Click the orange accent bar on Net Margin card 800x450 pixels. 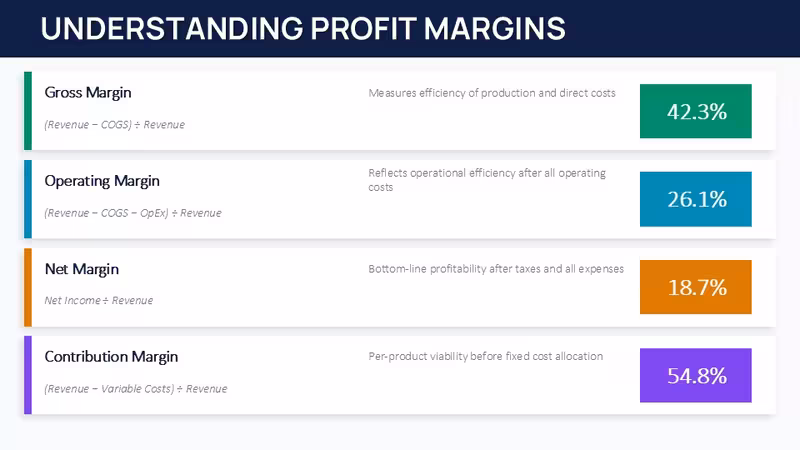point(28,287)
